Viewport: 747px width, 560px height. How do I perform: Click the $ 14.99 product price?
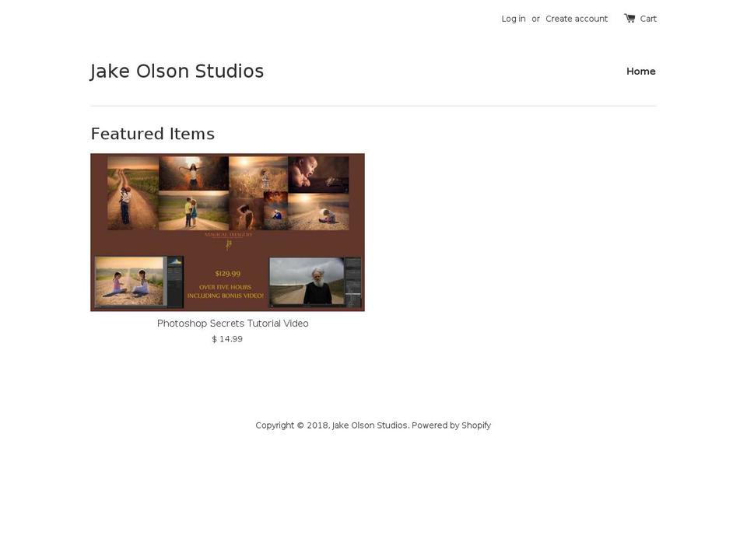(x=226, y=338)
